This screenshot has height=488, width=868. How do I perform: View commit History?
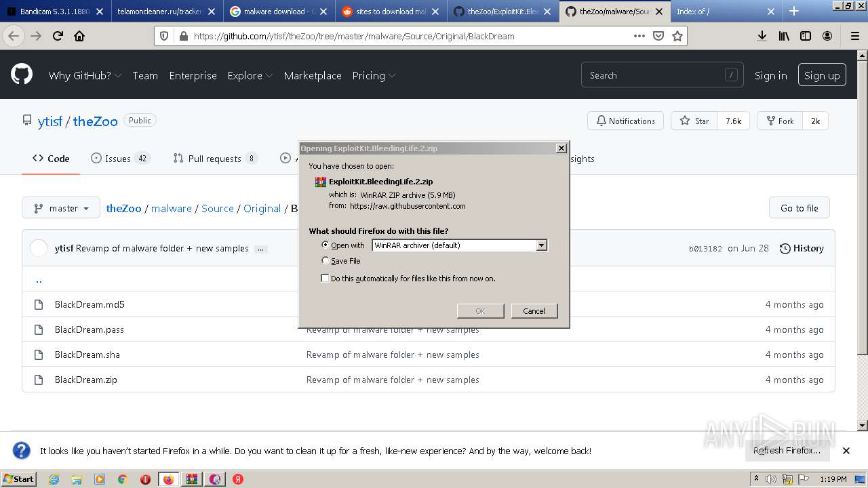pyautogui.click(x=802, y=249)
